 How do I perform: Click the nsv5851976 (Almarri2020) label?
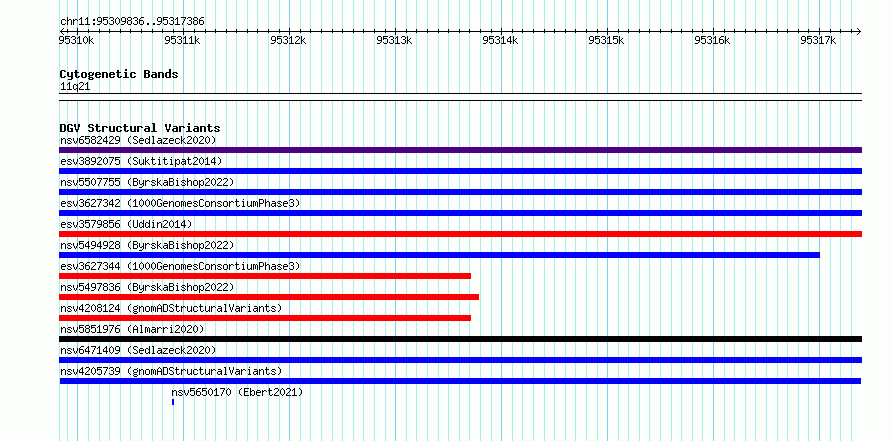point(132,329)
